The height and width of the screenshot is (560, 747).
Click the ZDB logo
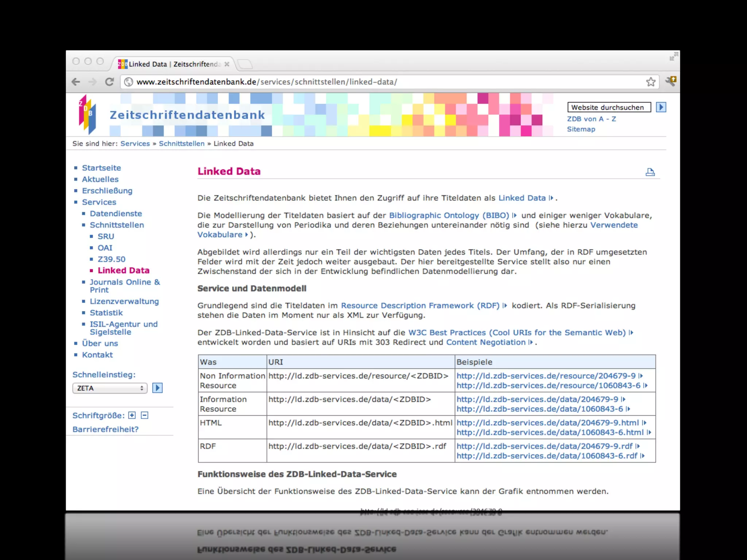click(x=88, y=114)
